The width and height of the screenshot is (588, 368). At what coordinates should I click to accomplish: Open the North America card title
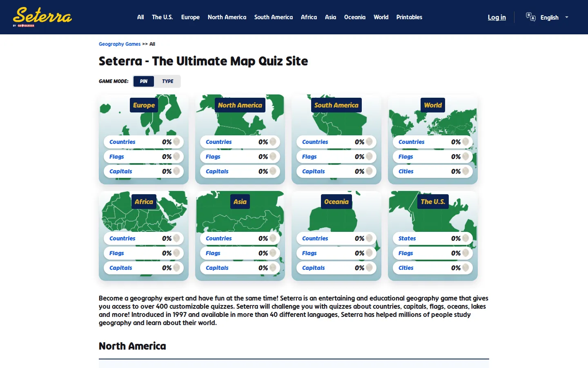(240, 105)
